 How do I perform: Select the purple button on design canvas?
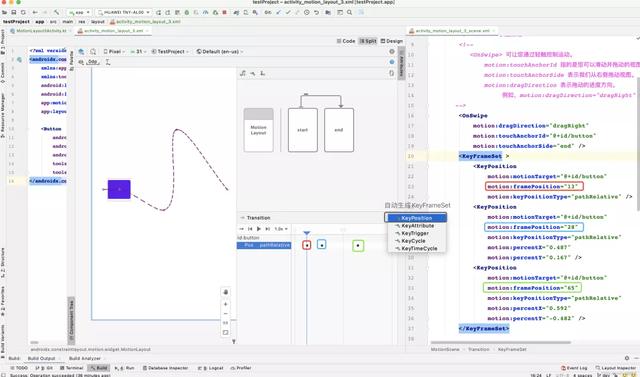click(119, 189)
